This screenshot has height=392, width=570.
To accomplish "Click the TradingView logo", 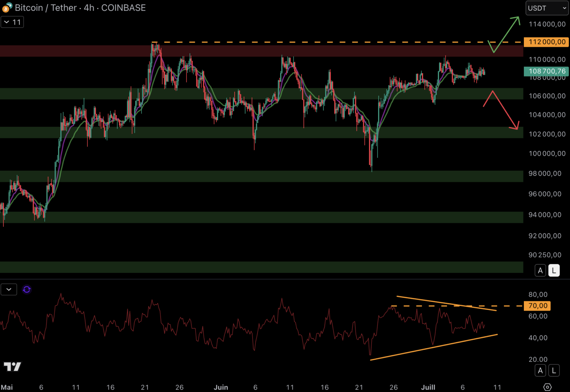I will [12, 367].
